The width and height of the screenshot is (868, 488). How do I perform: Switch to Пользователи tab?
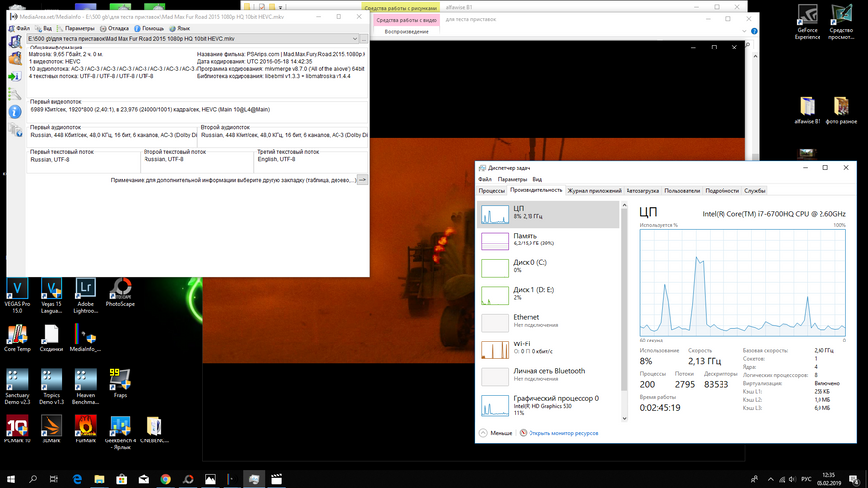(x=682, y=190)
